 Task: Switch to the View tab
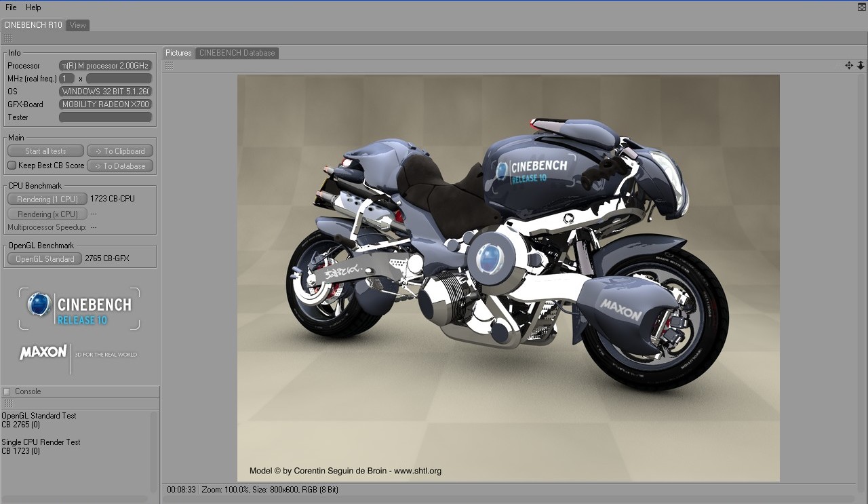pyautogui.click(x=78, y=25)
